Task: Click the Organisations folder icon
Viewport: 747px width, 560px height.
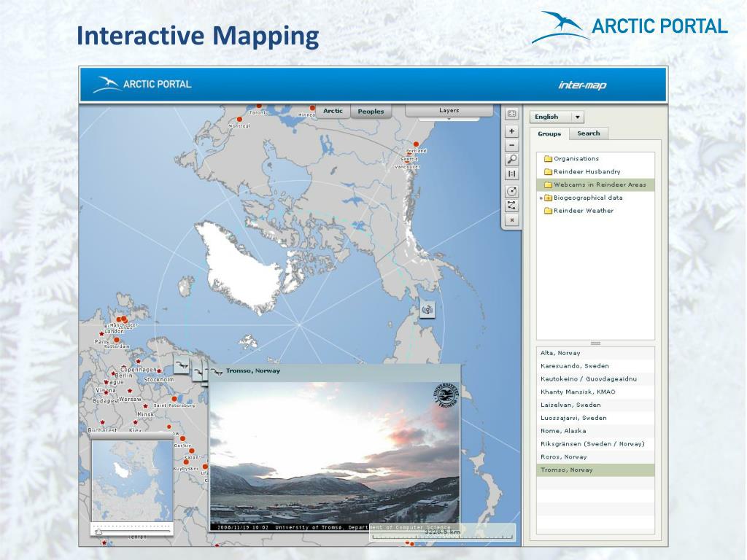Action: [548, 158]
